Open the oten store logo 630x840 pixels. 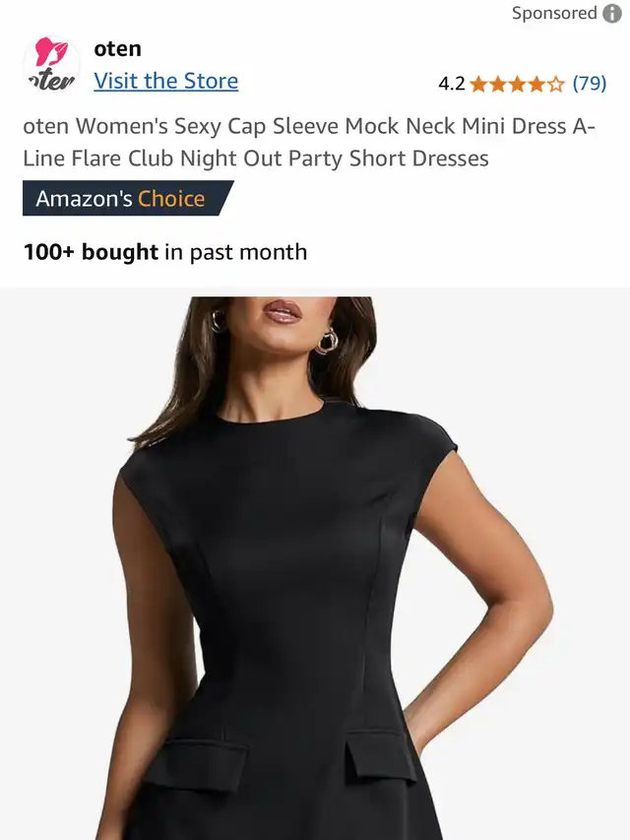tap(51, 64)
